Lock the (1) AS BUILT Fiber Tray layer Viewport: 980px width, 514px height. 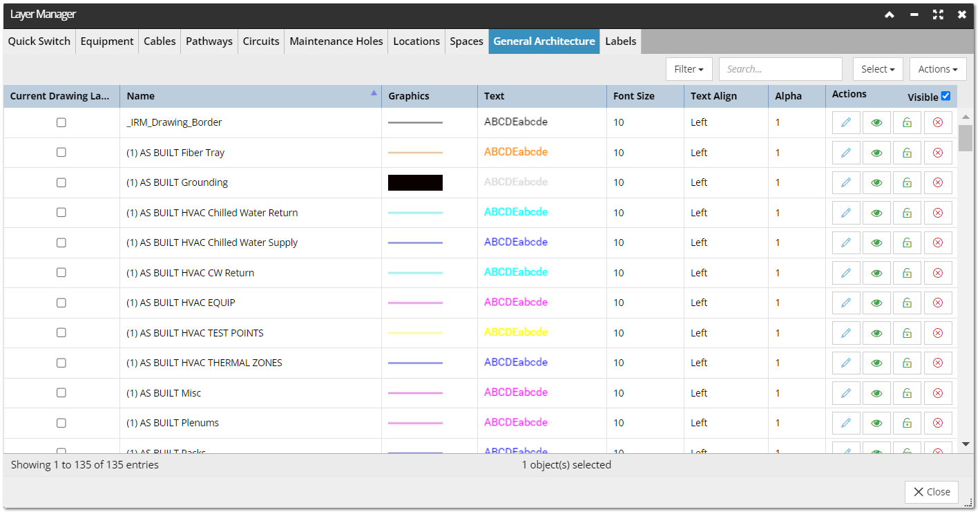(x=907, y=153)
